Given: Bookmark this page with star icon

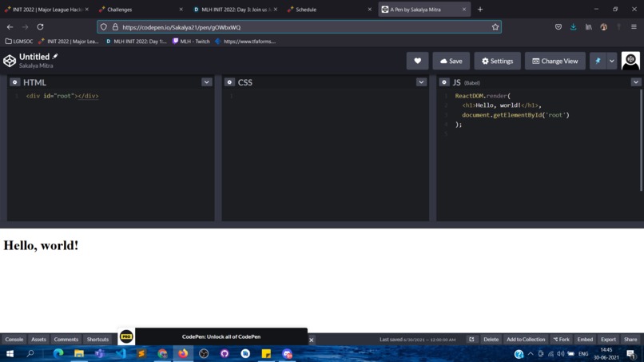Looking at the screenshot, I should click(x=495, y=27).
